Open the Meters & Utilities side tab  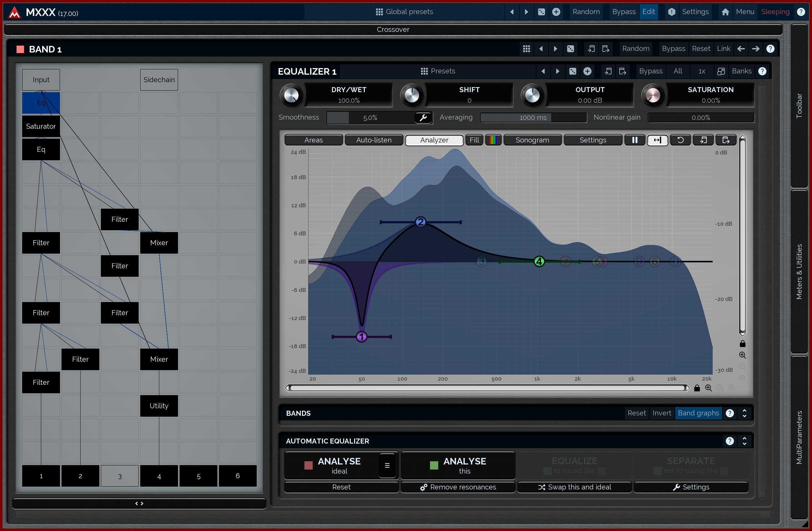point(799,271)
